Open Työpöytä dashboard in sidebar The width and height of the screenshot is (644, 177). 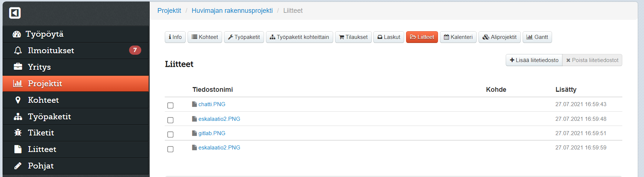pos(44,34)
